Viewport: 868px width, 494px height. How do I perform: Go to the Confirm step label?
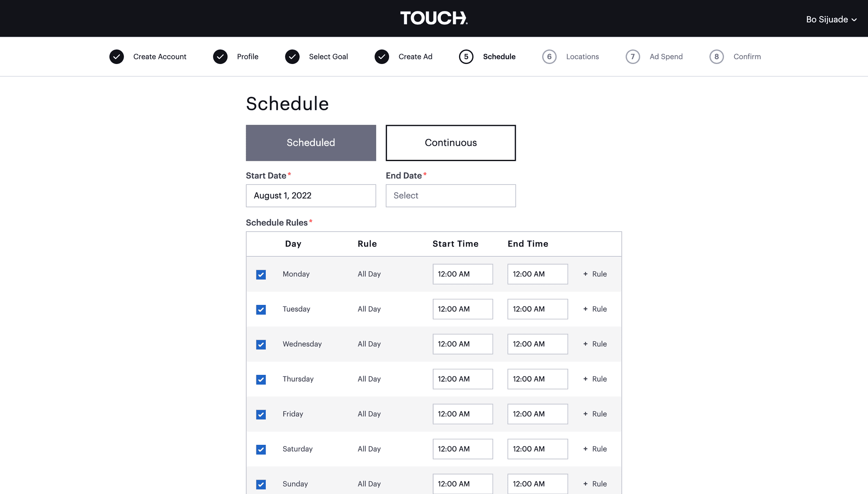point(747,57)
